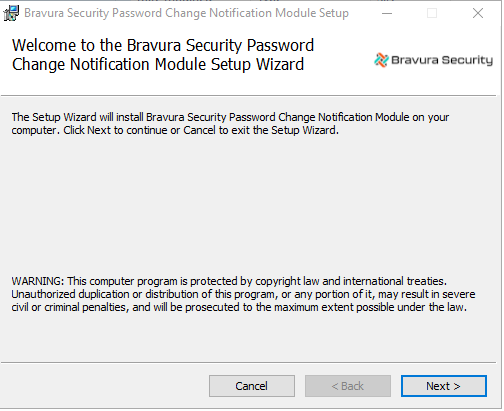Click the window title bar text
Image resolution: width=504 pixels, height=411 pixels.
186,13
